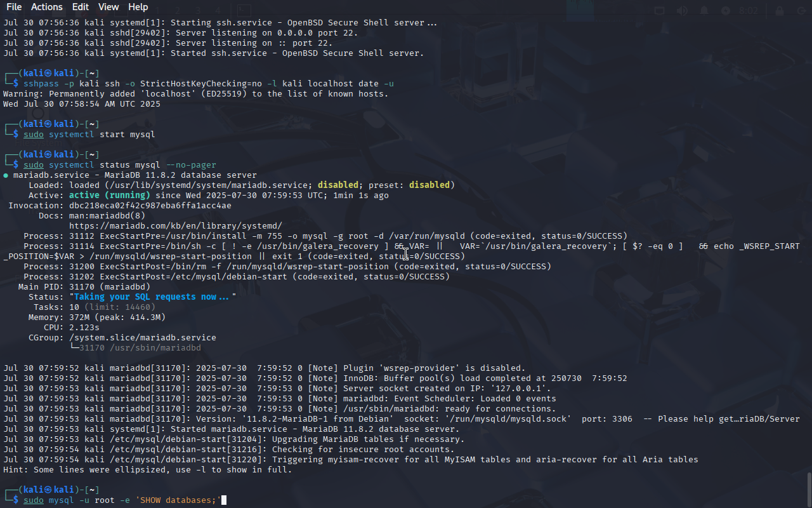Click 'Triggering myisam-recover for all MyISAM tables' line

point(351,460)
